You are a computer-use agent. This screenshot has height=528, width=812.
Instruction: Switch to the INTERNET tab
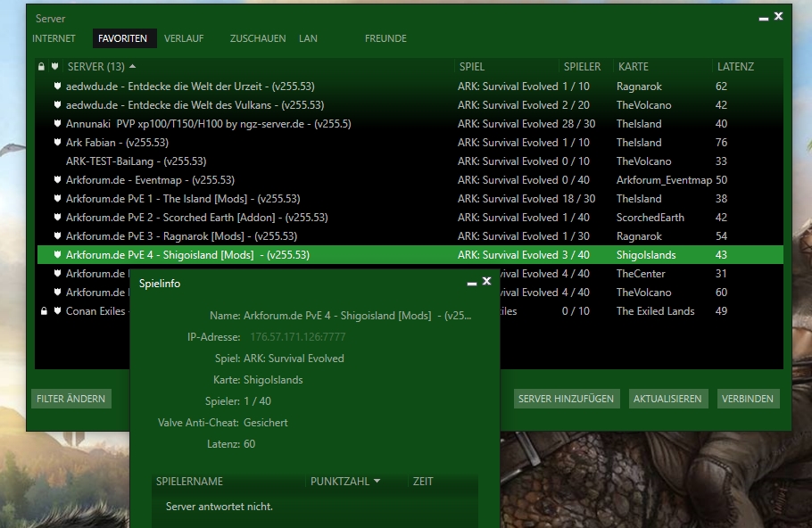tap(54, 38)
